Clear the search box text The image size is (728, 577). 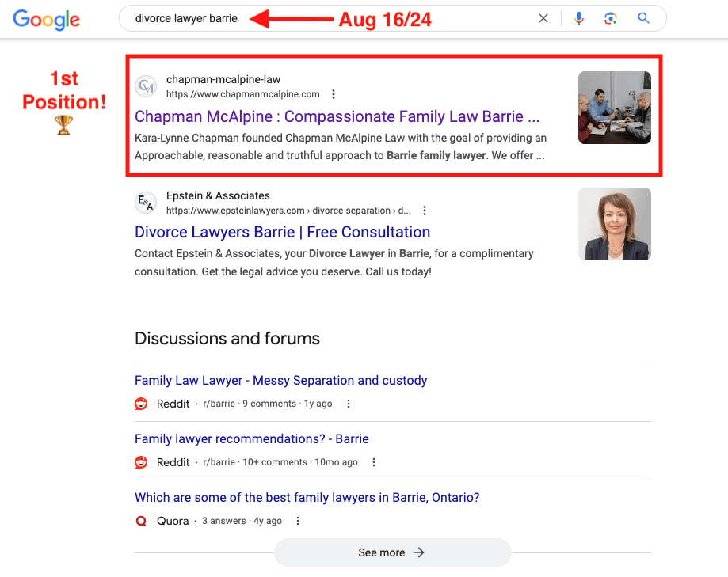point(543,18)
